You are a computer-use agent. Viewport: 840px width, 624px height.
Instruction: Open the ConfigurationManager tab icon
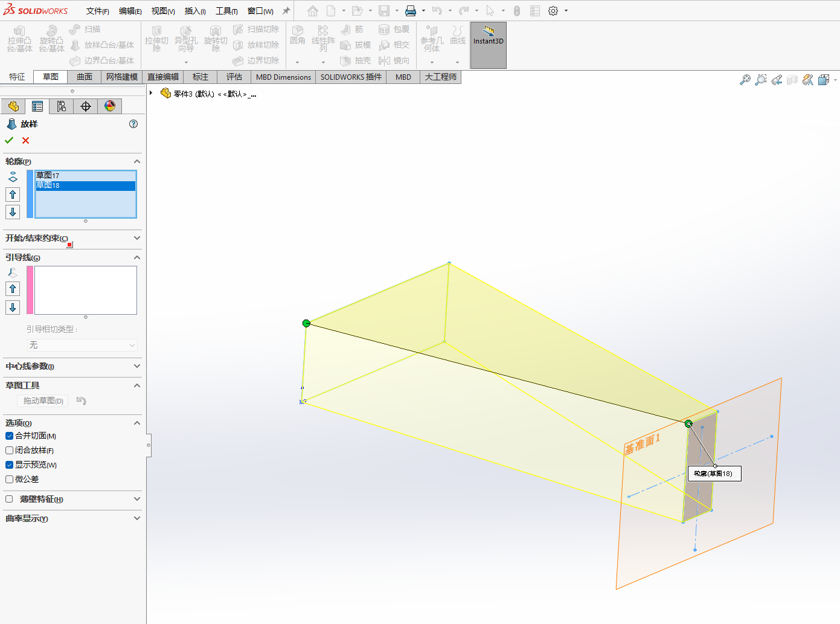point(62,106)
